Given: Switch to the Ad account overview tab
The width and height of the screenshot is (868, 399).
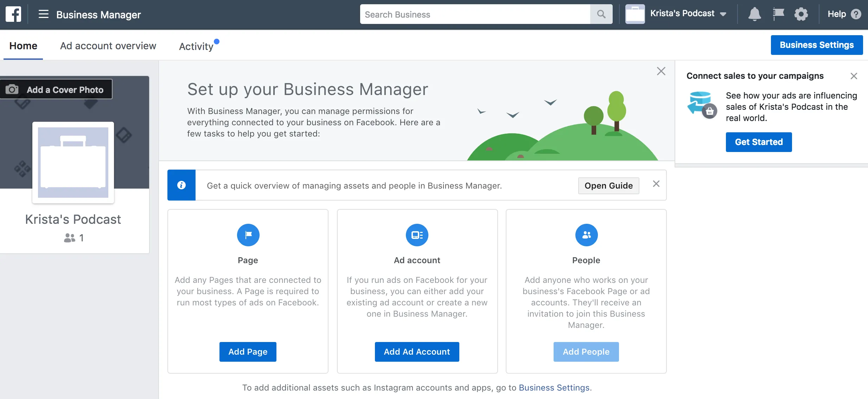Looking at the screenshot, I should coord(108,46).
